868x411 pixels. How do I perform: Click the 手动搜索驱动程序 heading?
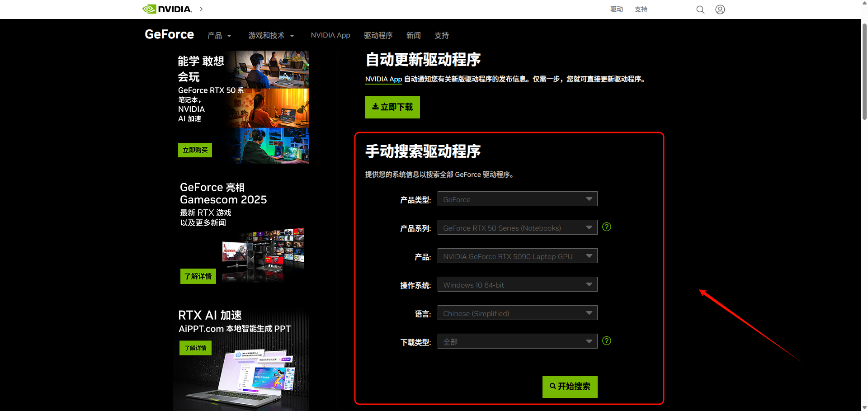click(x=423, y=151)
